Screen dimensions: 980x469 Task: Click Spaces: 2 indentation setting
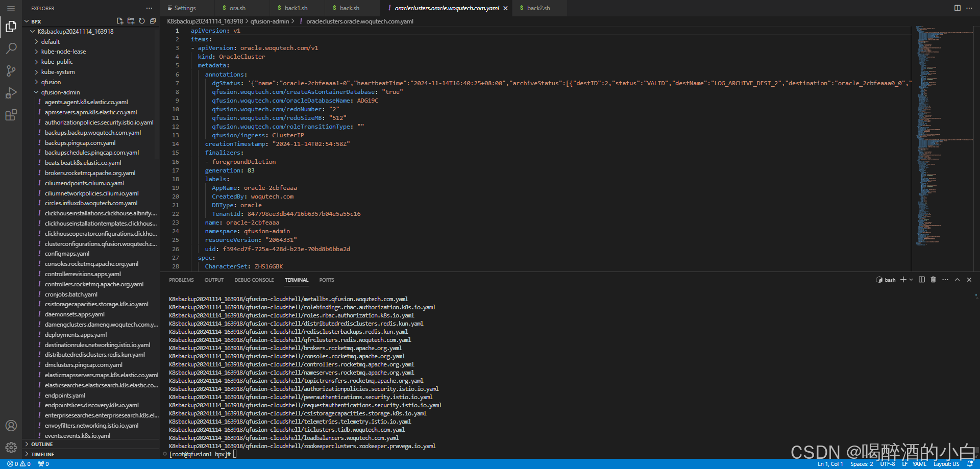(x=862, y=464)
